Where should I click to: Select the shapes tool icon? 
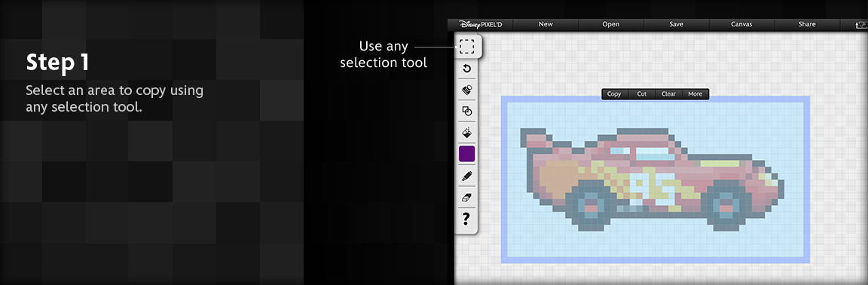tap(466, 111)
